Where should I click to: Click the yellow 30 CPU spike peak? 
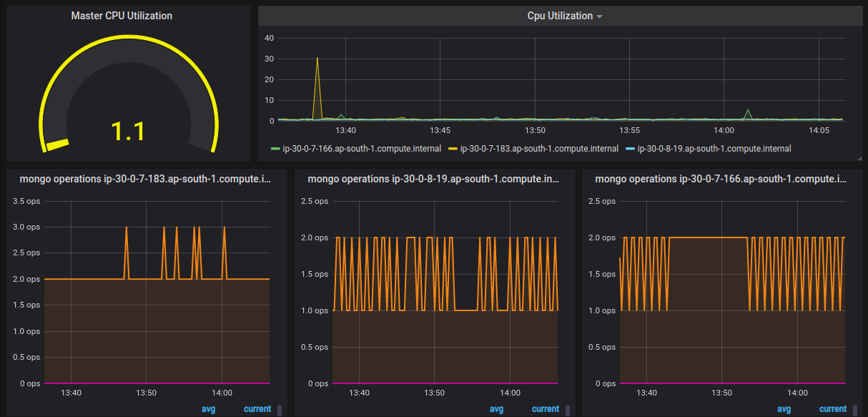tap(317, 58)
